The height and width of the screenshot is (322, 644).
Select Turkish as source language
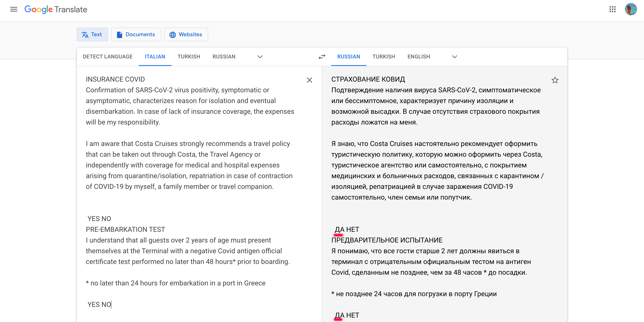189,57
